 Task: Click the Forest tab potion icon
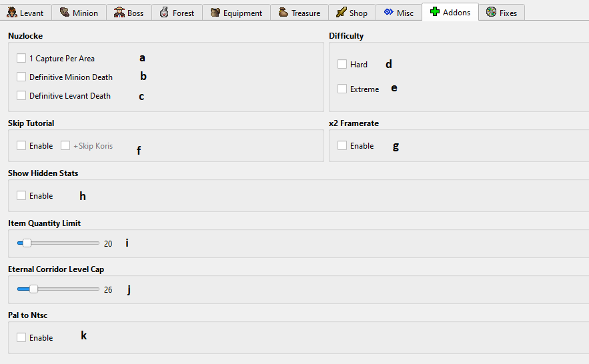[x=164, y=13]
